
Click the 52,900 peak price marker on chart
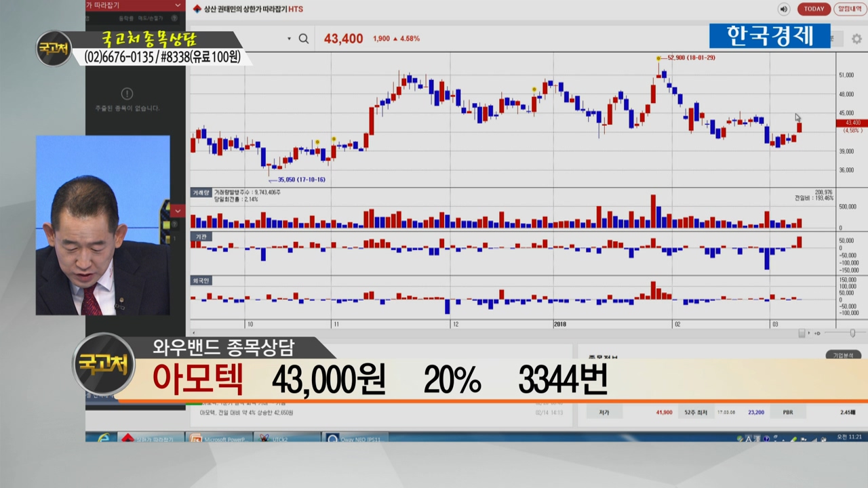tap(658, 58)
